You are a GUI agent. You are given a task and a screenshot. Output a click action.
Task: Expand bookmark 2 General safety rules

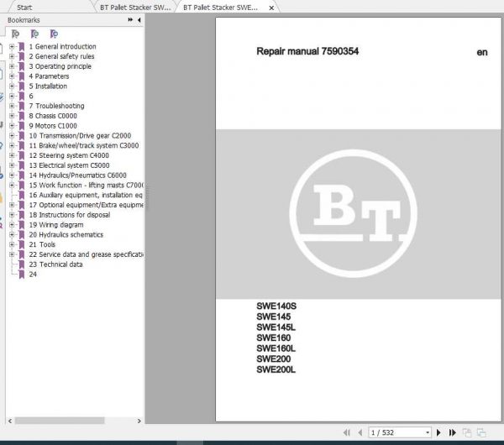point(12,56)
